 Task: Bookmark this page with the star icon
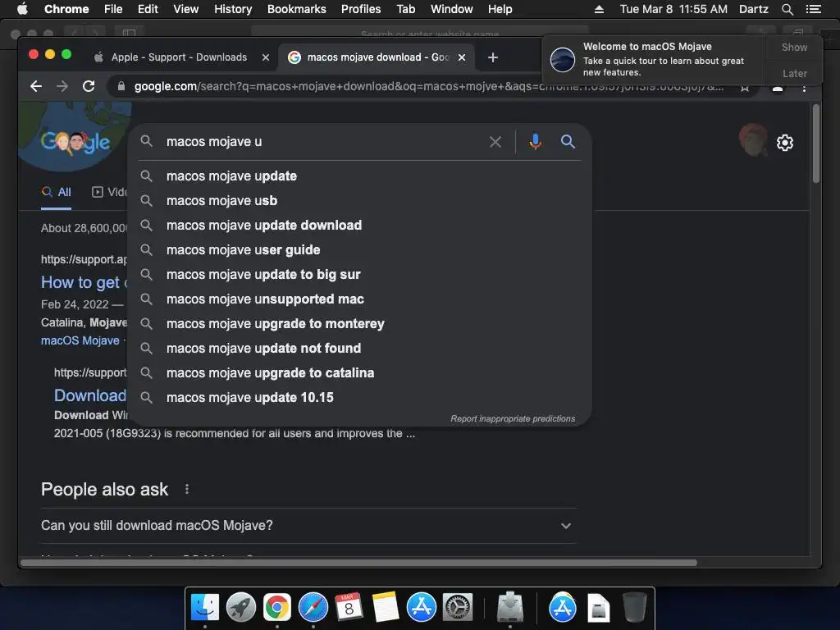point(745,89)
